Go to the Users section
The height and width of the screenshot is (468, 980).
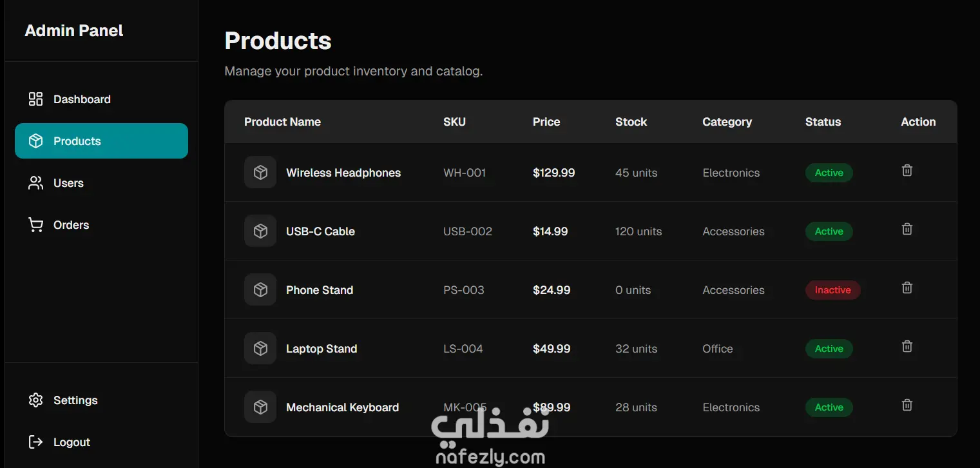[68, 183]
